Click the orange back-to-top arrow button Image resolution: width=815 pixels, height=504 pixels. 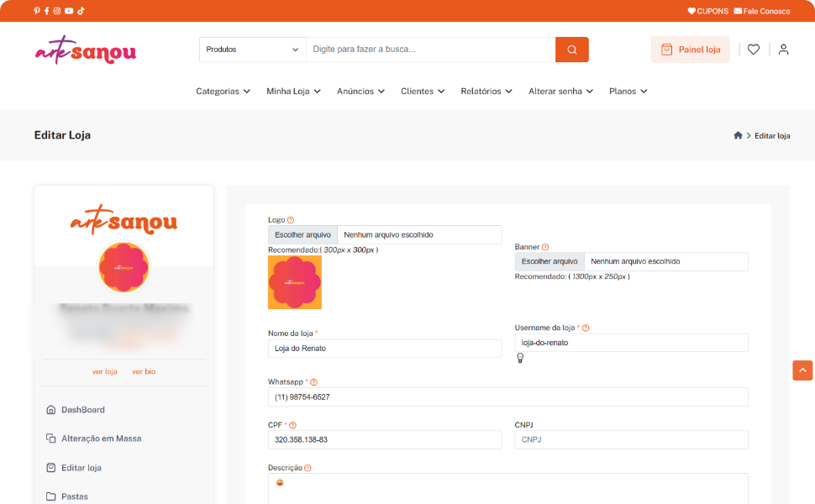click(802, 370)
